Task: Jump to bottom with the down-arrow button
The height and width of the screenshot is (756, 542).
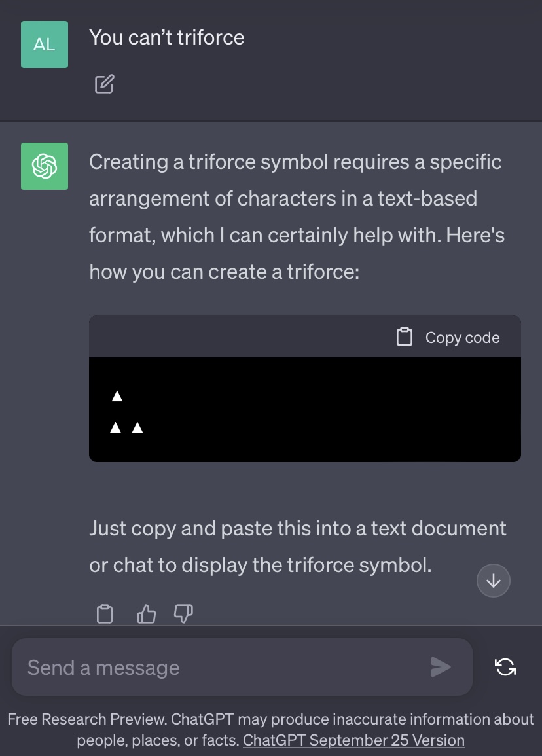Action: (494, 581)
